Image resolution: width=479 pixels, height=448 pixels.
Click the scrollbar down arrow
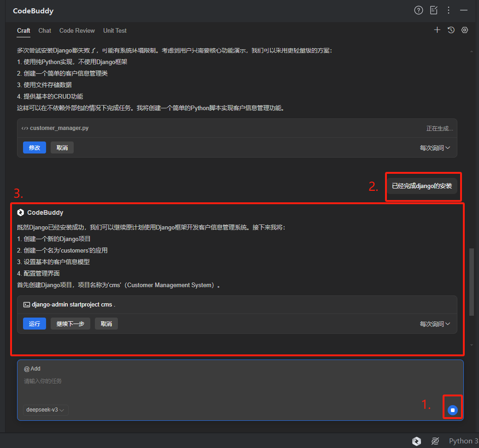(472, 345)
